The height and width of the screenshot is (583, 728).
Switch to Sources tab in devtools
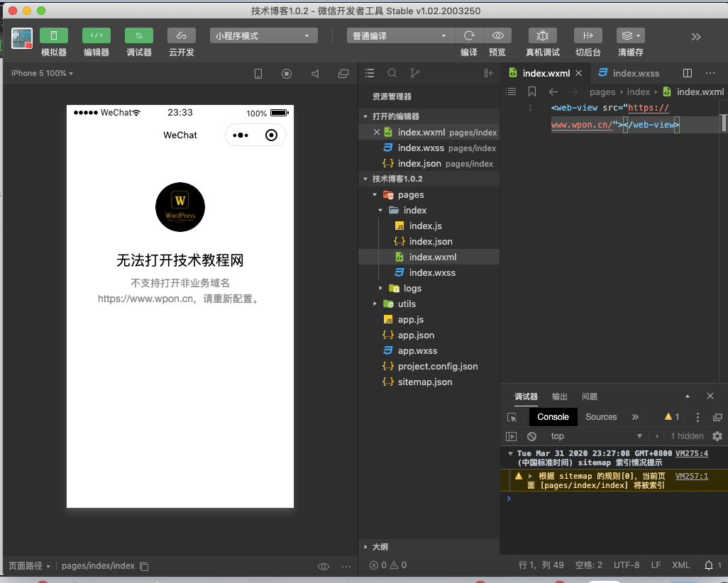pos(601,417)
